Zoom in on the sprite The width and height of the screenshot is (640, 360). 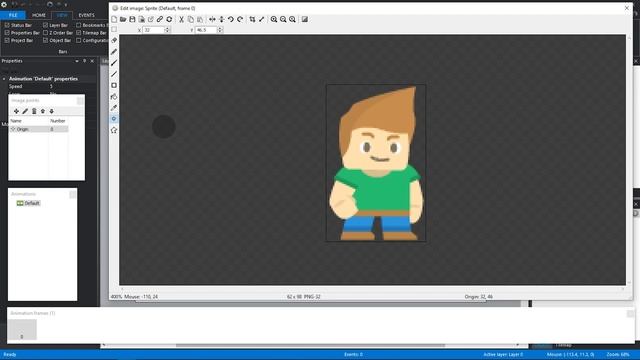click(274, 19)
